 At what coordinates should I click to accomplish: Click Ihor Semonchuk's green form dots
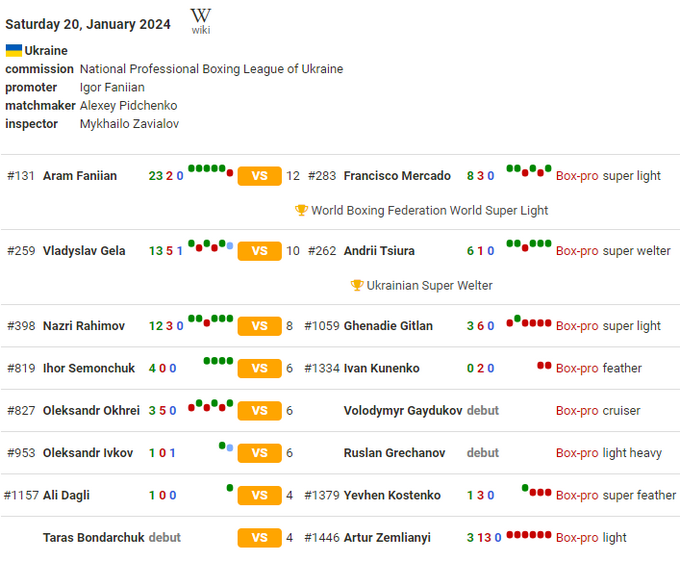(x=218, y=361)
